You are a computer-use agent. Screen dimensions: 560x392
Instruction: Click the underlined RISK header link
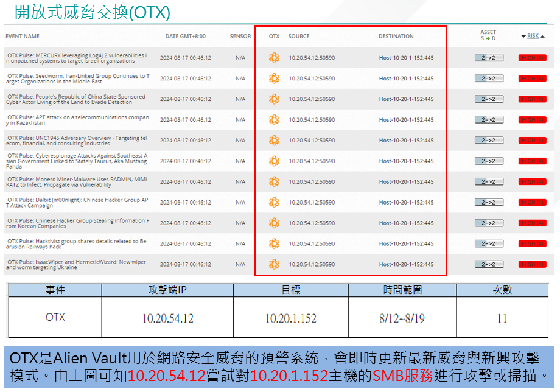click(533, 36)
